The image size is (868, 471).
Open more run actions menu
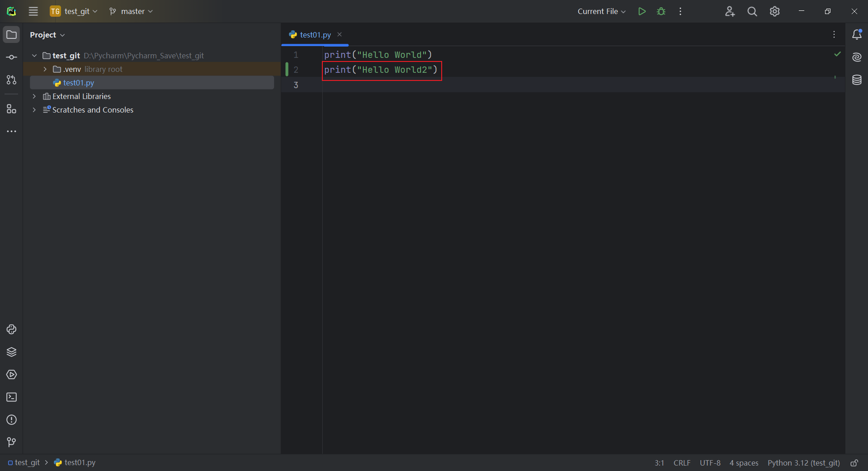(680, 11)
